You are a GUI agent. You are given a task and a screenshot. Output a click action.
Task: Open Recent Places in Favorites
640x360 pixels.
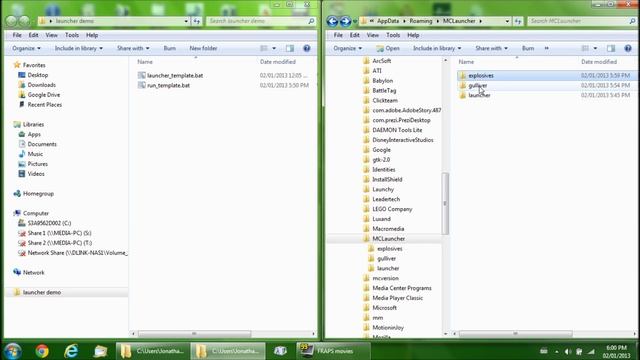point(44,104)
